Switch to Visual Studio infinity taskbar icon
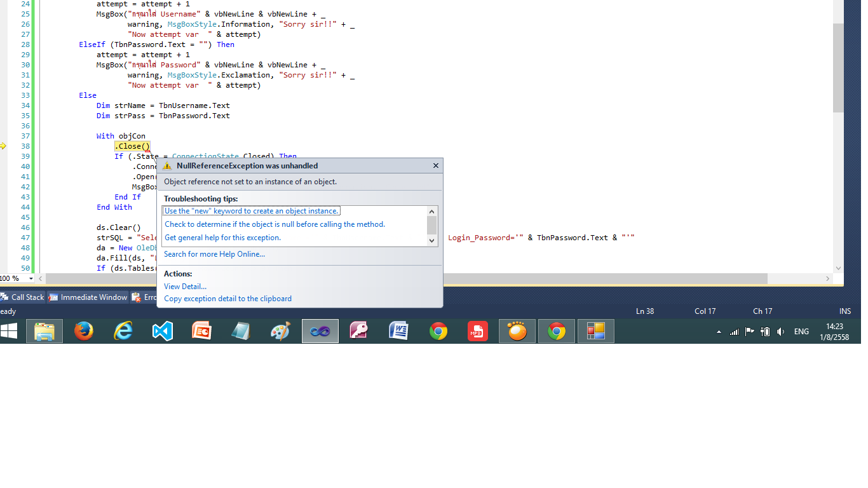 tap(320, 331)
